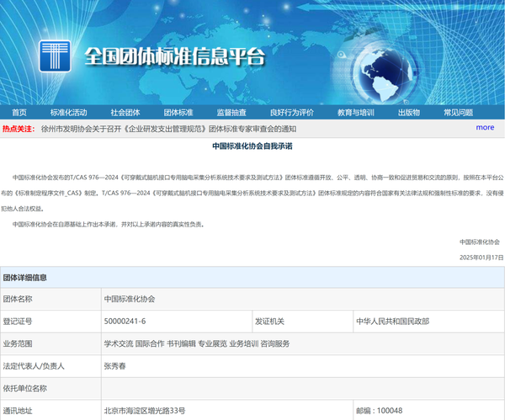The width and height of the screenshot is (505, 420).
Task: Click the 全国团体标准信息平台 banner title
Action: tap(175, 56)
